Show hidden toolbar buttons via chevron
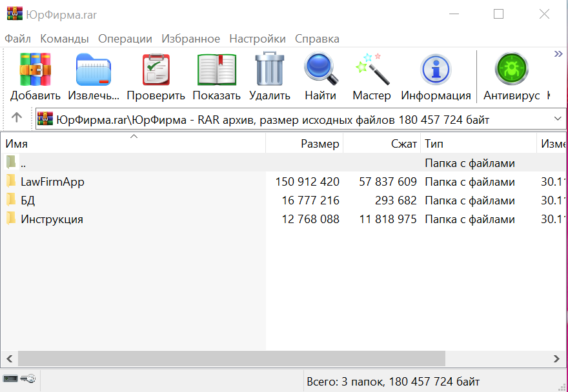This screenshot has width=568, height=392. [558, 54]
